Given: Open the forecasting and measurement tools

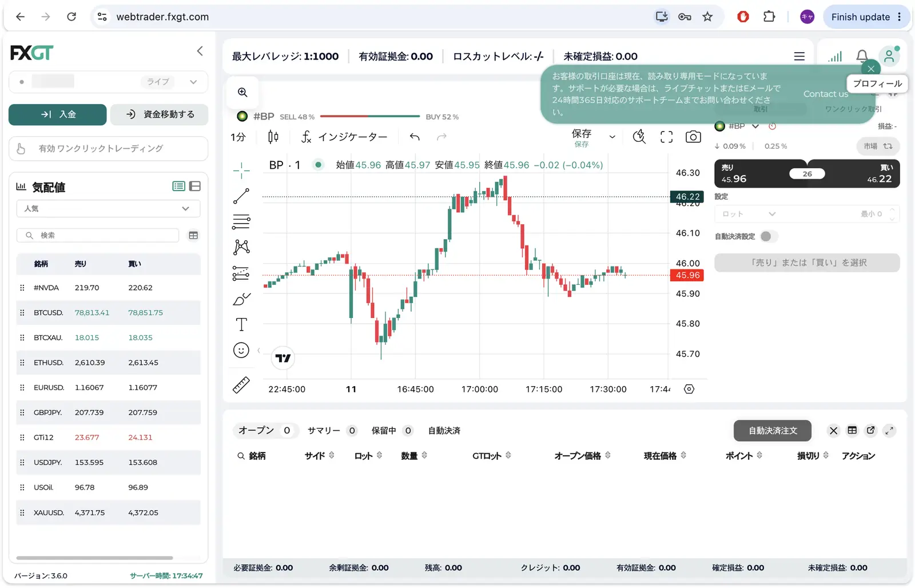Looking at the screenshot, I should coord(241,273).
